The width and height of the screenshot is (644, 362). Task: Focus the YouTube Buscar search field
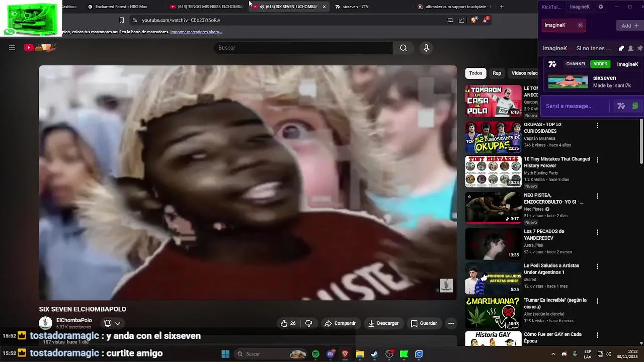303,48
